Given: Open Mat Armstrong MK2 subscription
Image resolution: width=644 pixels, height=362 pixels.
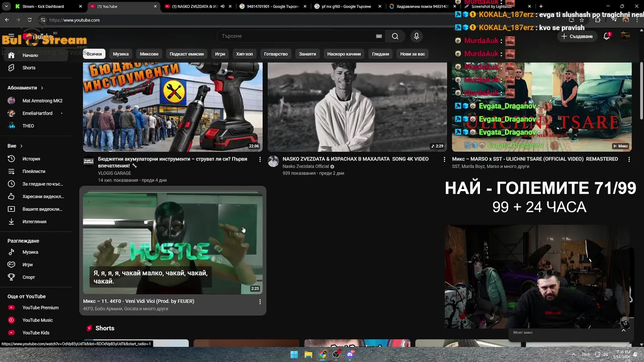Looking at the screenshot, I should (36, 101).
